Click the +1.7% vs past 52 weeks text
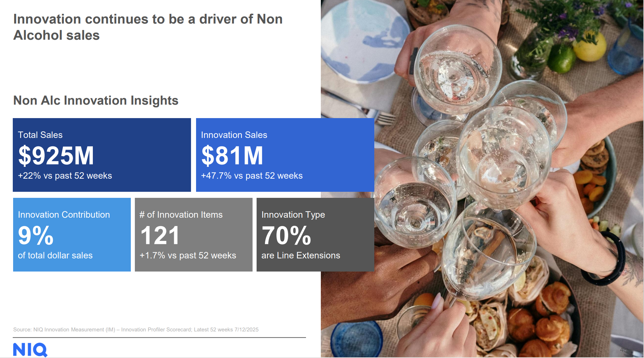The height and width of the screenshot is (358, 644). point(188,255)
